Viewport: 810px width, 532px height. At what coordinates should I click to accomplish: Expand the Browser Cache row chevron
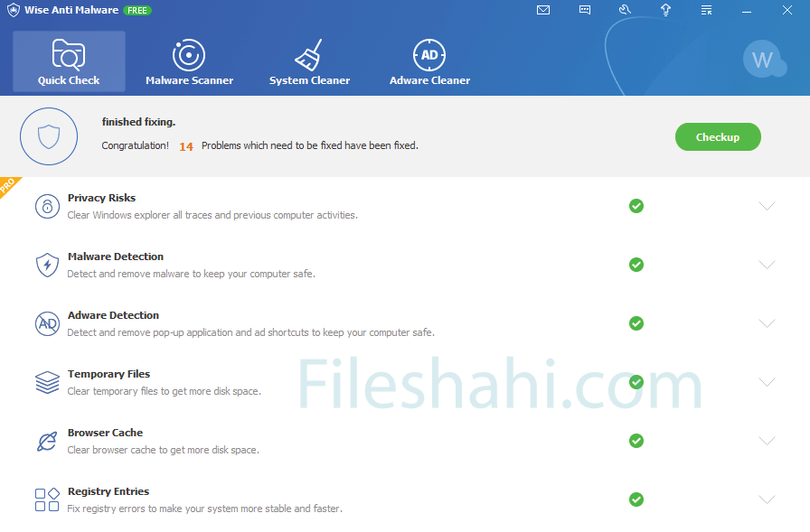[x=767, y=441]
